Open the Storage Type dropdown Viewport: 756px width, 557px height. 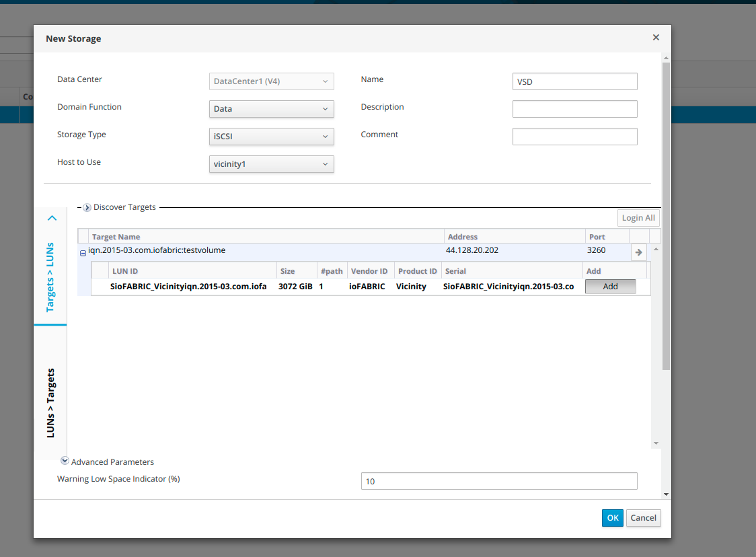(271, 137)
